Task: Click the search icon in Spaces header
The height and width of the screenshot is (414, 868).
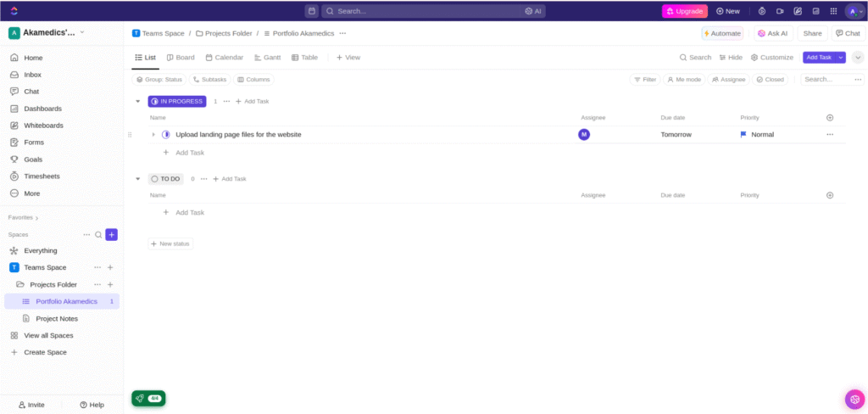Action: pyautogui.click(x=98, y=234)
